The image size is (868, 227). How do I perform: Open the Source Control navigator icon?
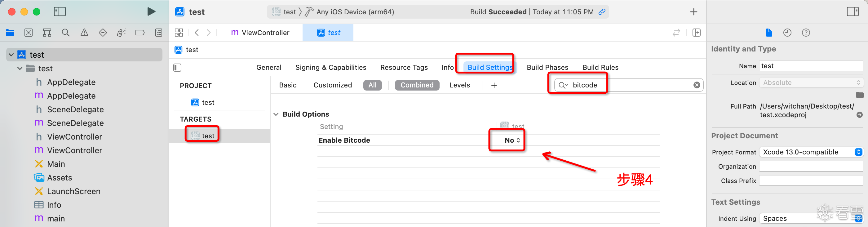point(29,33)
